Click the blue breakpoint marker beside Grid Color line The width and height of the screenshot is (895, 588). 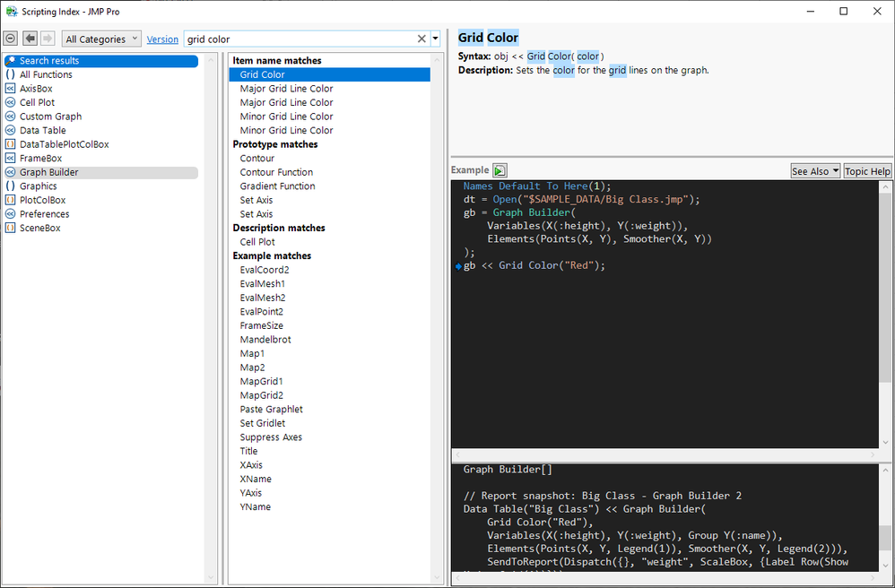pyautogui.click(x=458, y=266)
